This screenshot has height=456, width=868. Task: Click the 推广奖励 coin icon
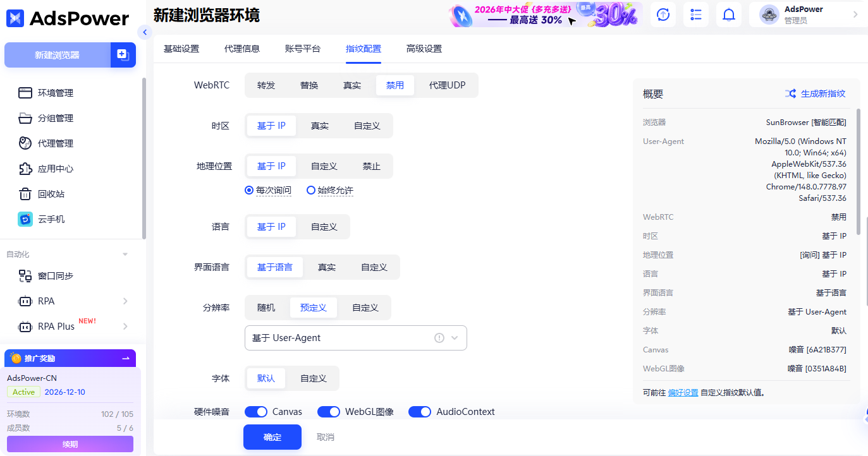click(16, 358)
